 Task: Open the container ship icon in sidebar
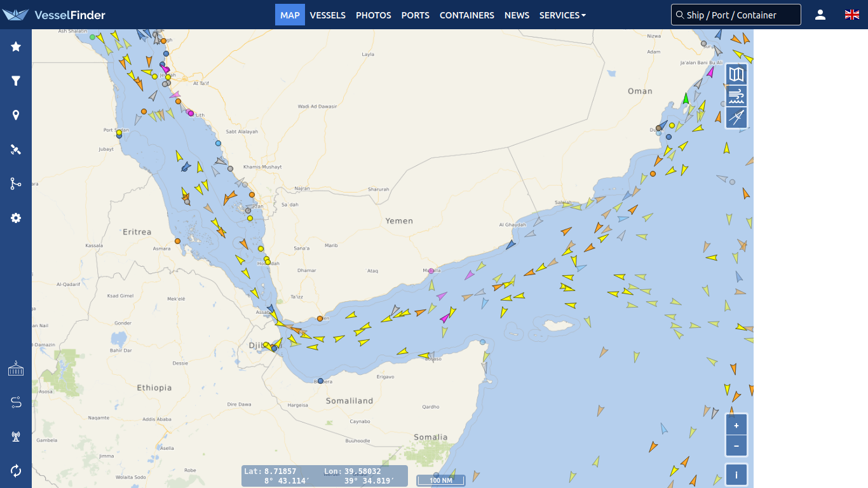pos(16,368)
